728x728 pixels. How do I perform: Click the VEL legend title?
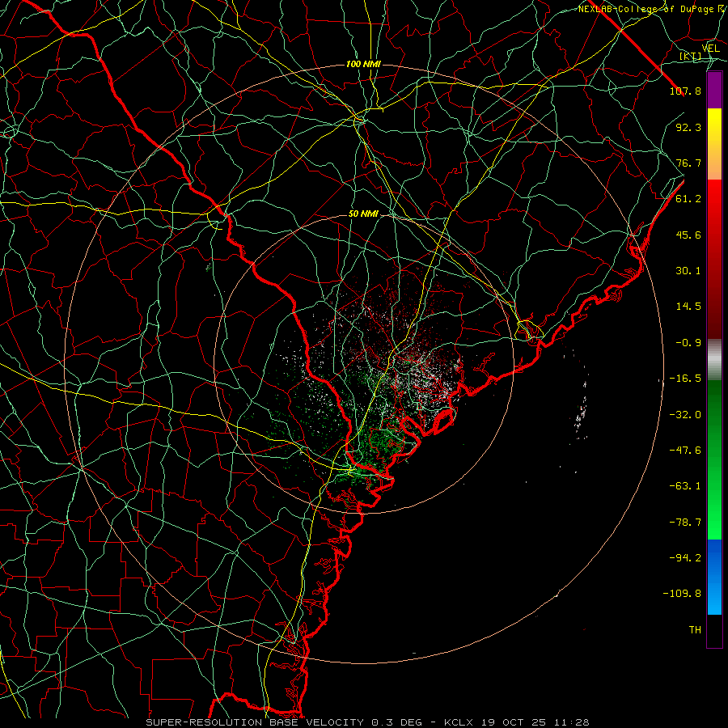tap(710, 48)
